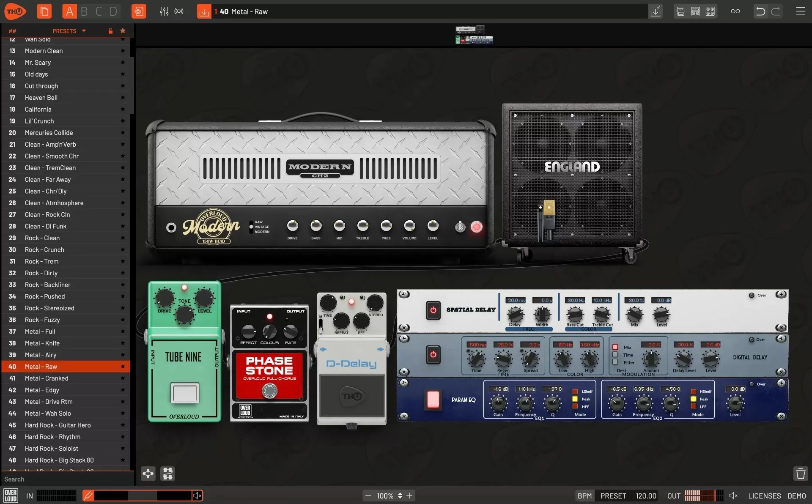Open the hamburger menu icon
The image size is (812, 504).
800,11
